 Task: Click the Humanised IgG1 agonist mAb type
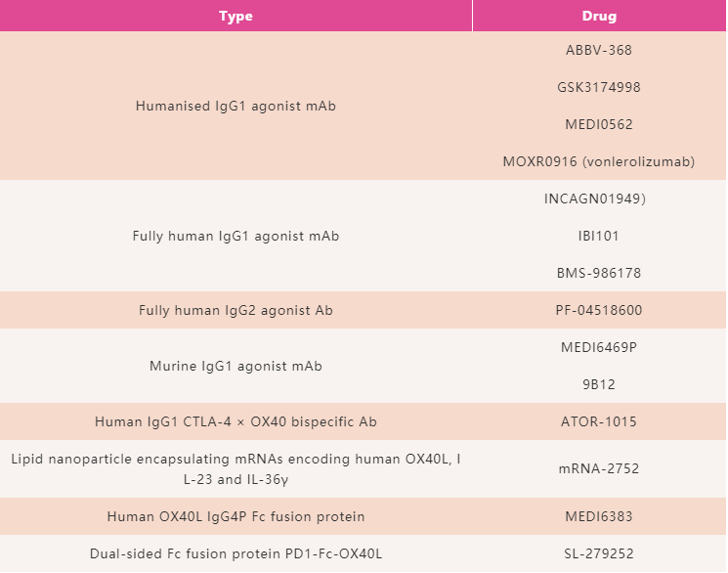(x=236, y=106)
